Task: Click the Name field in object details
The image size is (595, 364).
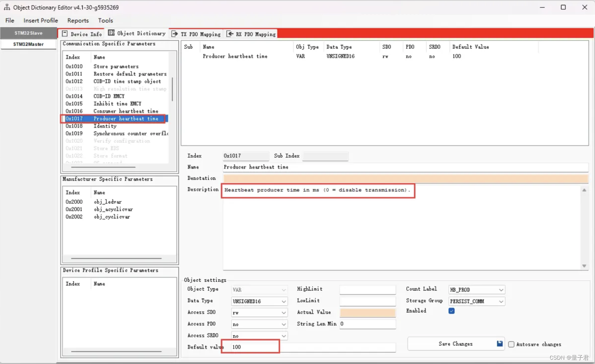Action: click(405, 167)
